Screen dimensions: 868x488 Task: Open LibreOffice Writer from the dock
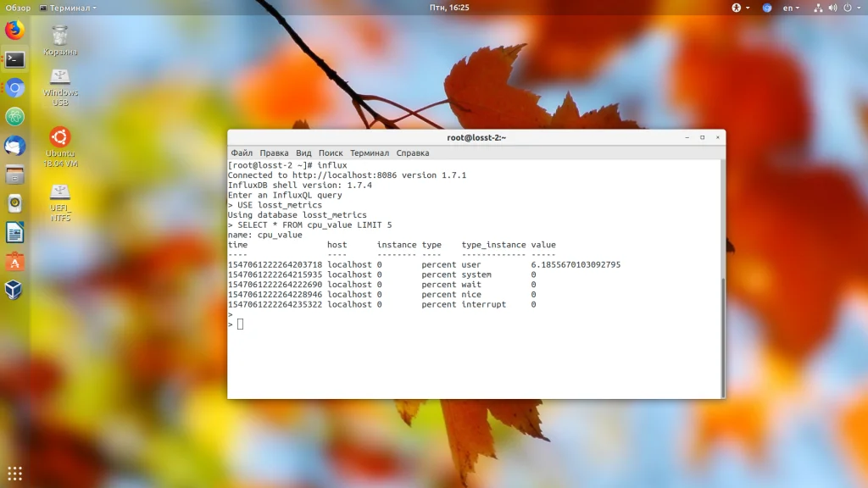coord(15,232)
